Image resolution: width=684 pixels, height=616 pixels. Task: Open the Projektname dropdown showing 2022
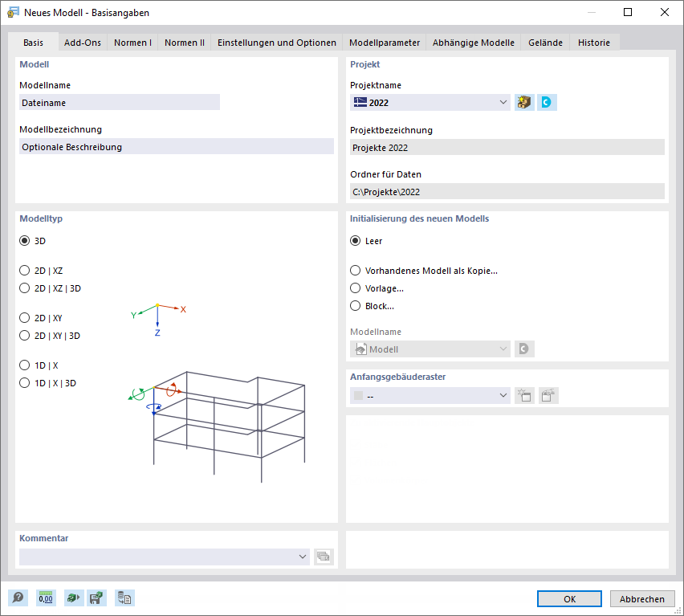pyautogui.click(x=503, y=102)
